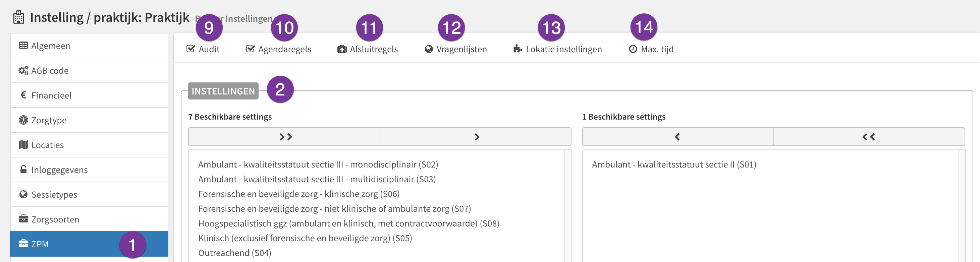Image resolution: width=980 pixels, height=262 pixels.
Task: Open the Algemeen section
Action: (89, 46)
